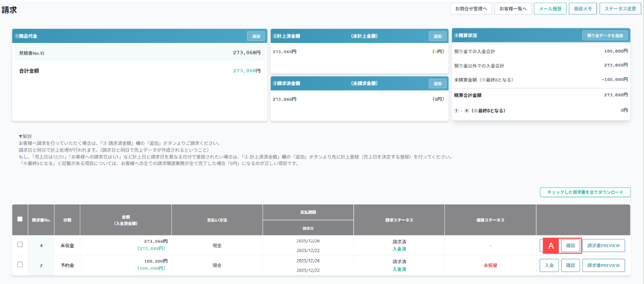Click the red 未振替 status text
644x284 pixels.
click(x=490, y=266)
